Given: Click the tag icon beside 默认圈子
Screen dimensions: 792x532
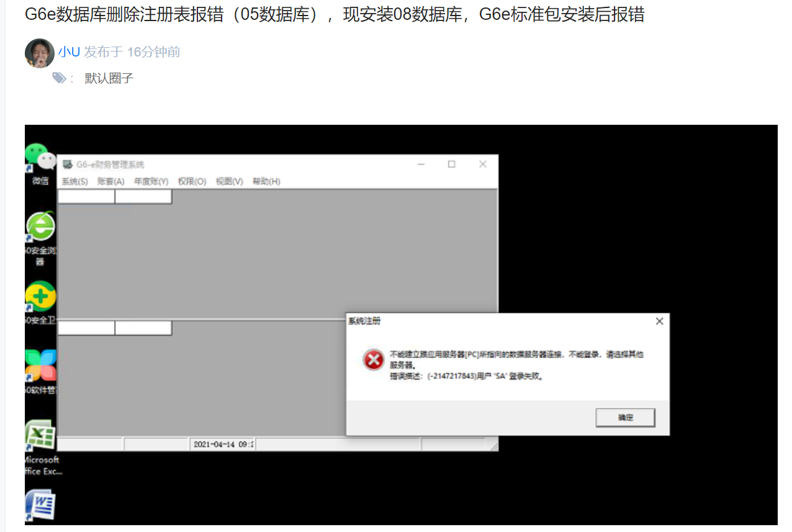Looking at the screenshot, I should click(x=59, y=78).
